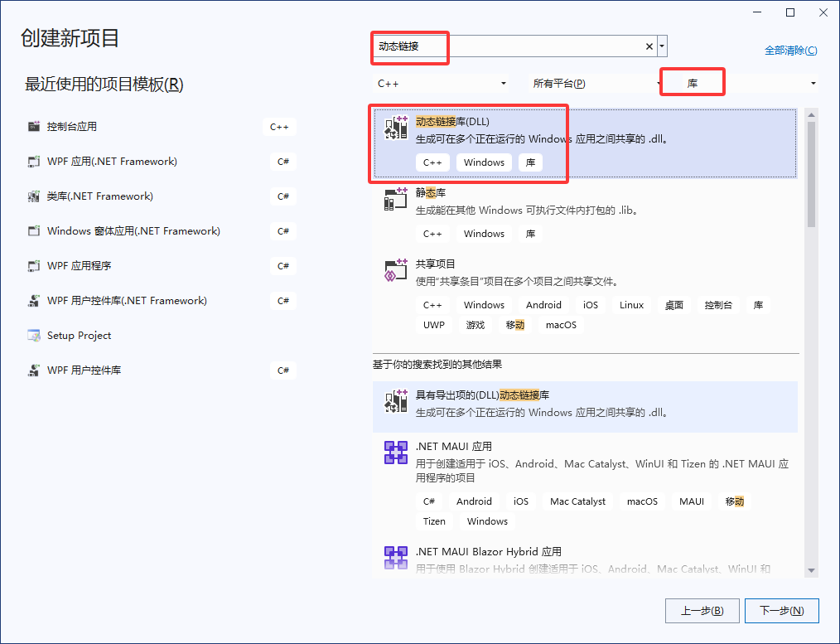Click the C++ tag under 静态库

click(x=432, y=234)
